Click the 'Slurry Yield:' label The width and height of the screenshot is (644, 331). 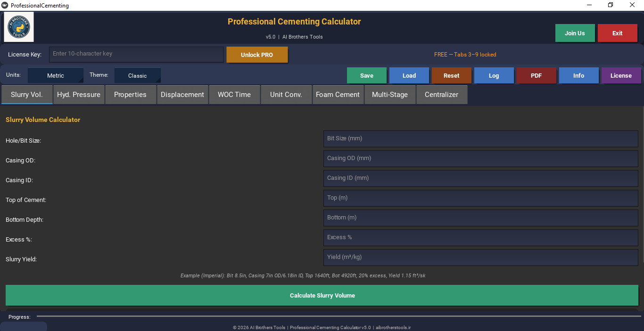click(21, 259)
